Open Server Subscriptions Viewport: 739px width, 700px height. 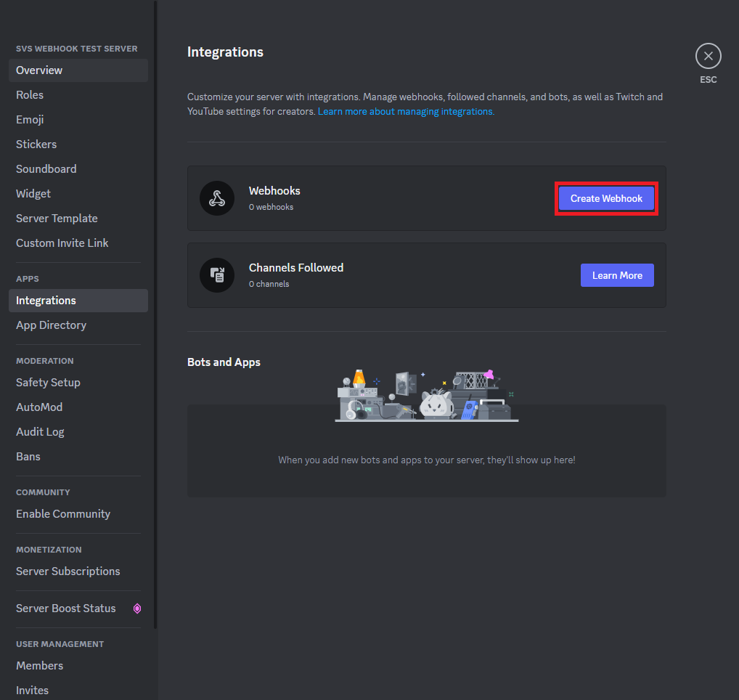point(78,571)
